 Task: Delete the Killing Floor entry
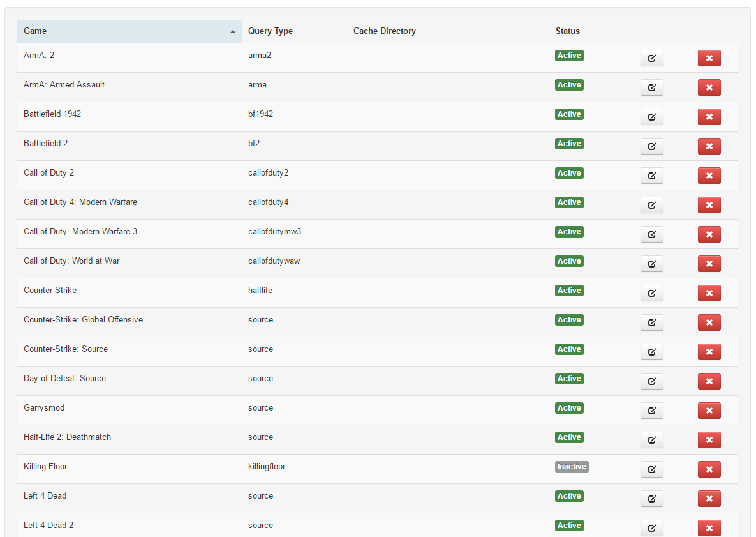(x=709, y=469)
